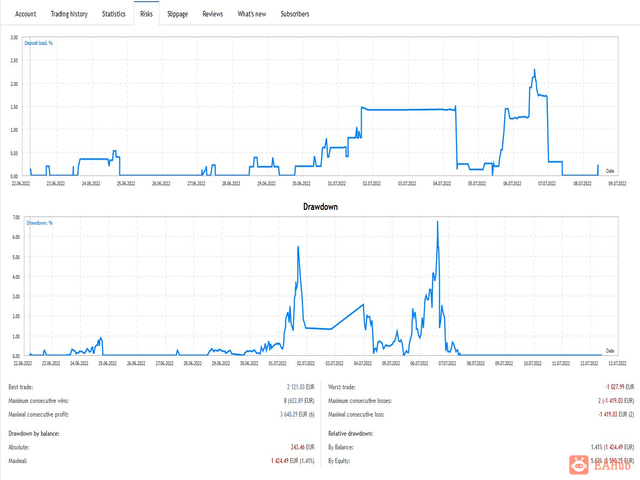Click the Maximal consecutive profit value

tap(297, 414)
